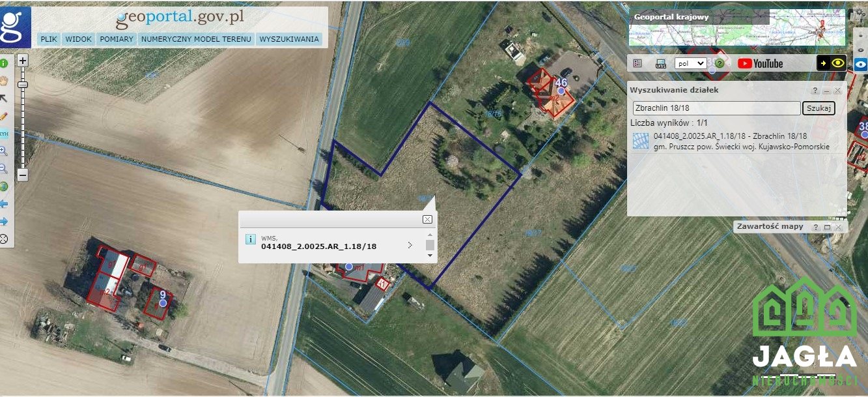Toggle the blue eye visibility button
This screenshot has height=397, width=868.
tap(861, 64)
